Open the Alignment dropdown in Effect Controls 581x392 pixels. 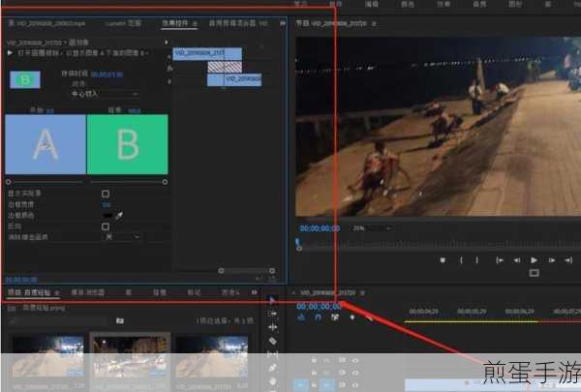point(105,94)
